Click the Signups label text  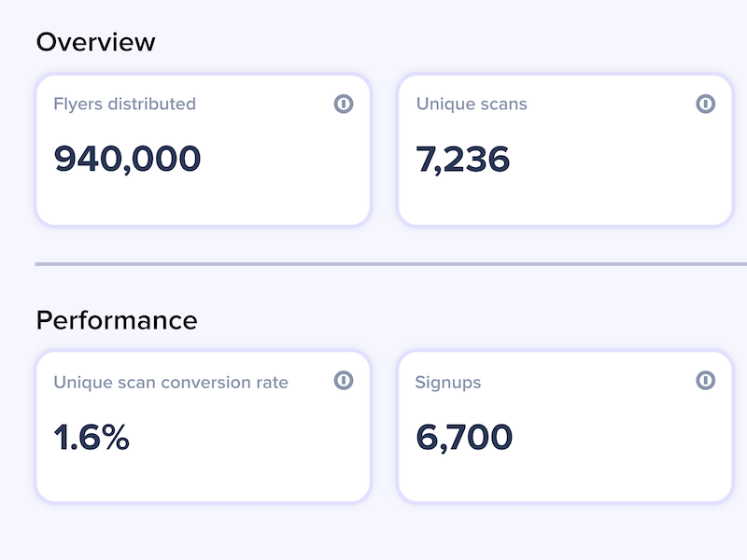coord(448,383)
